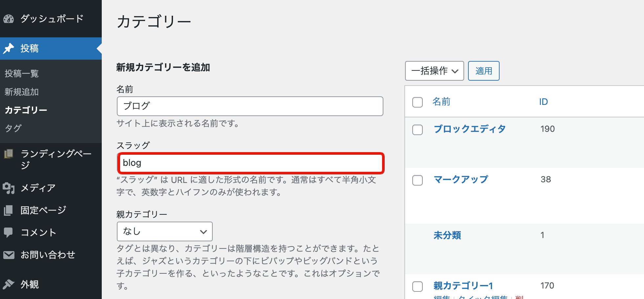Toggle the select-all checkbox in table header
The height and width of the screenshot is (299, 644).
(x=417, y=102)
